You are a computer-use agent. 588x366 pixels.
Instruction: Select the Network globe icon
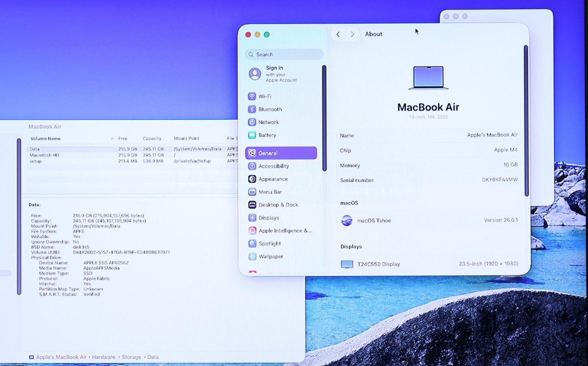coord(252,122)
